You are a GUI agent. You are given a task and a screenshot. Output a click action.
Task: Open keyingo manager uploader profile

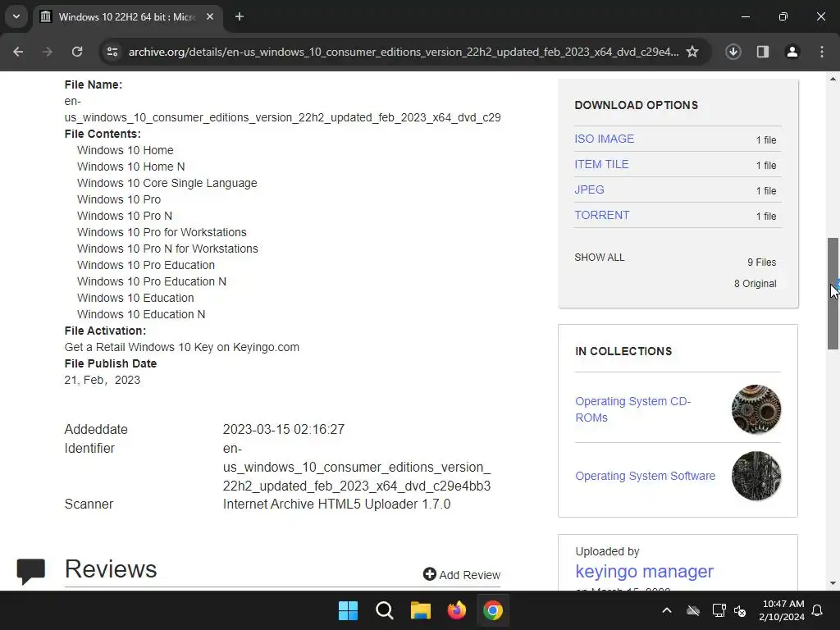pos(644,571)
